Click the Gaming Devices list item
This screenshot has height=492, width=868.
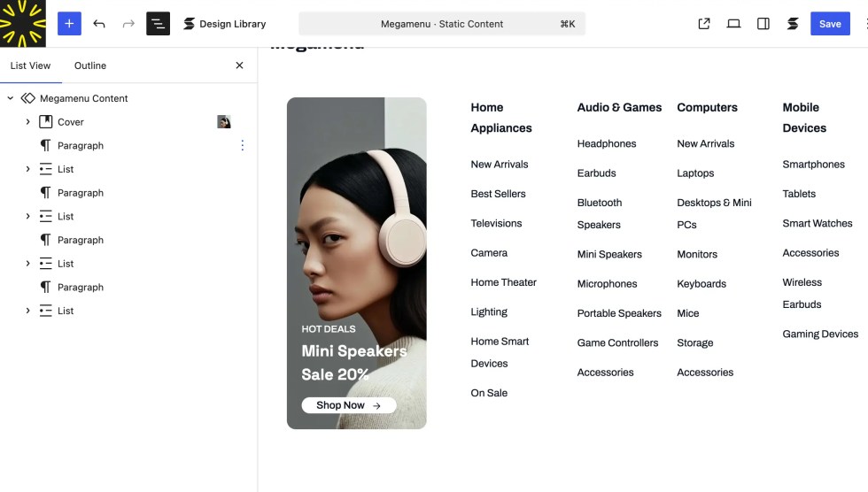coord(820,334)
